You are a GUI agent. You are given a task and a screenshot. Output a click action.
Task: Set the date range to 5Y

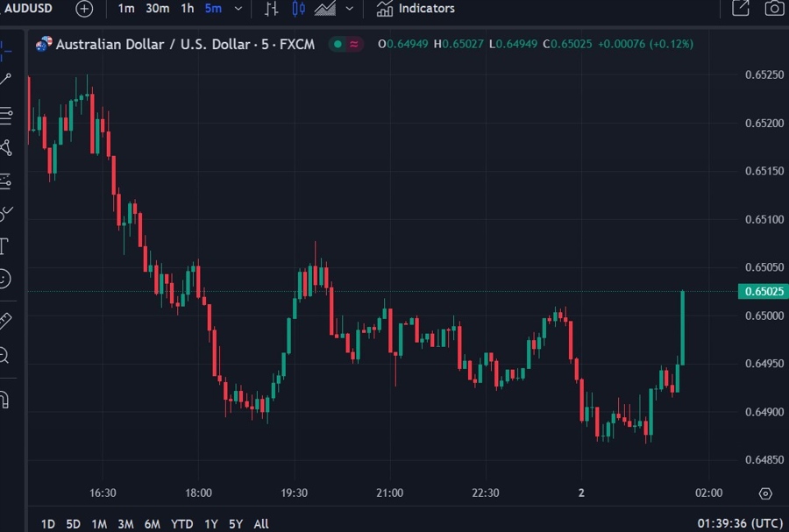coord(236,524)
